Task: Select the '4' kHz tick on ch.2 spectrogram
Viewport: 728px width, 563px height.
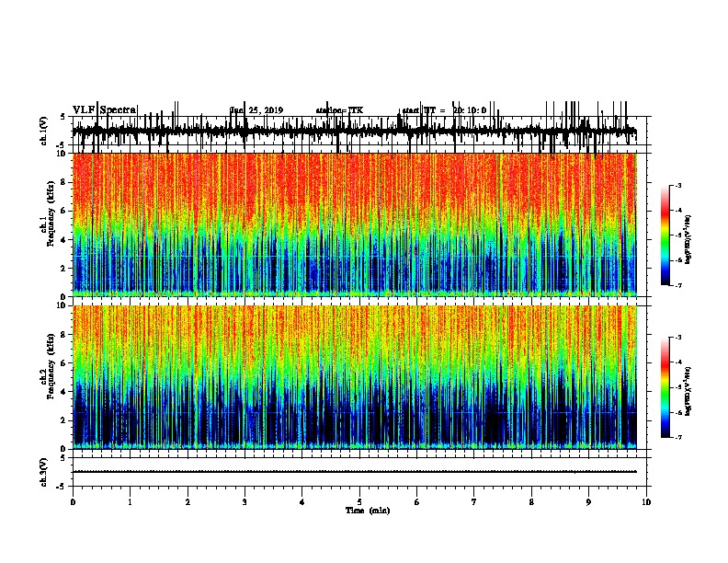Action: pos(64,392)
